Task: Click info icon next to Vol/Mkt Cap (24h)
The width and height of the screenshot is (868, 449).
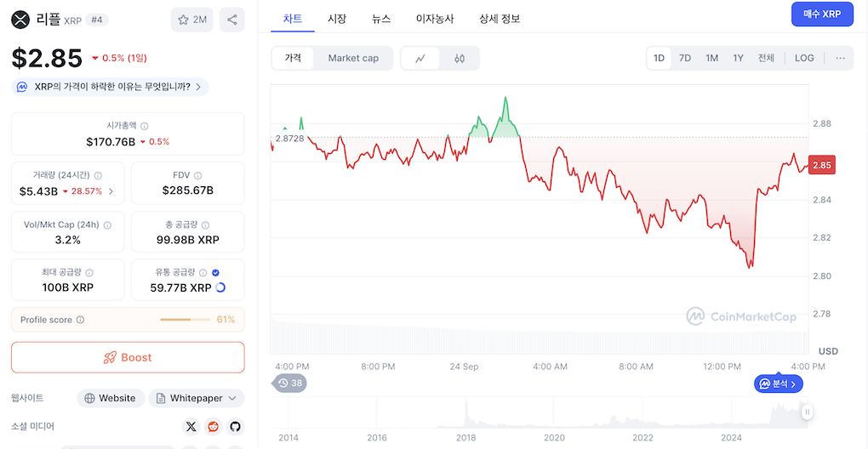Action: coord(107,225)
